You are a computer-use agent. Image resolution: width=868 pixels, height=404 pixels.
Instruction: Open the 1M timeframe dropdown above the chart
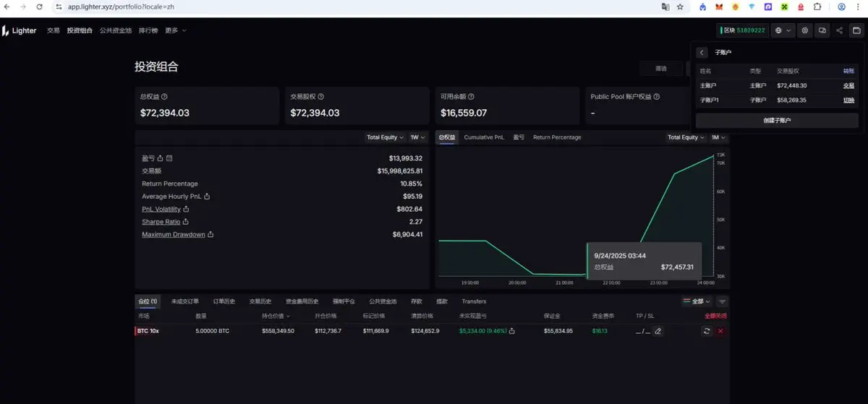point(718,137)
